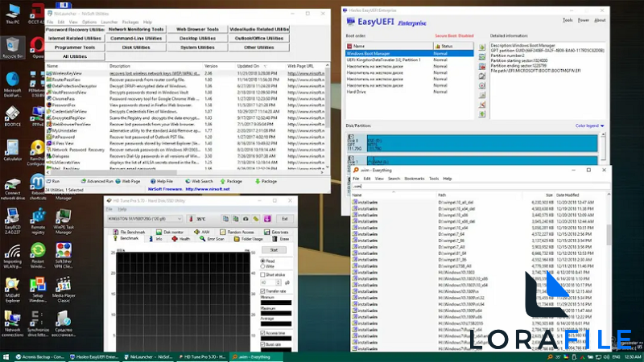Click Start button in HD Tune benchmark
The image size is (644, 362).
click(274, 250)
